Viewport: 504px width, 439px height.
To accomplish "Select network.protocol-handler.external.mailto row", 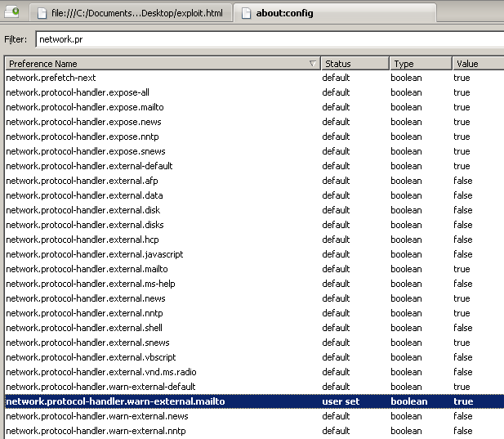I will (x=254, y=269).
